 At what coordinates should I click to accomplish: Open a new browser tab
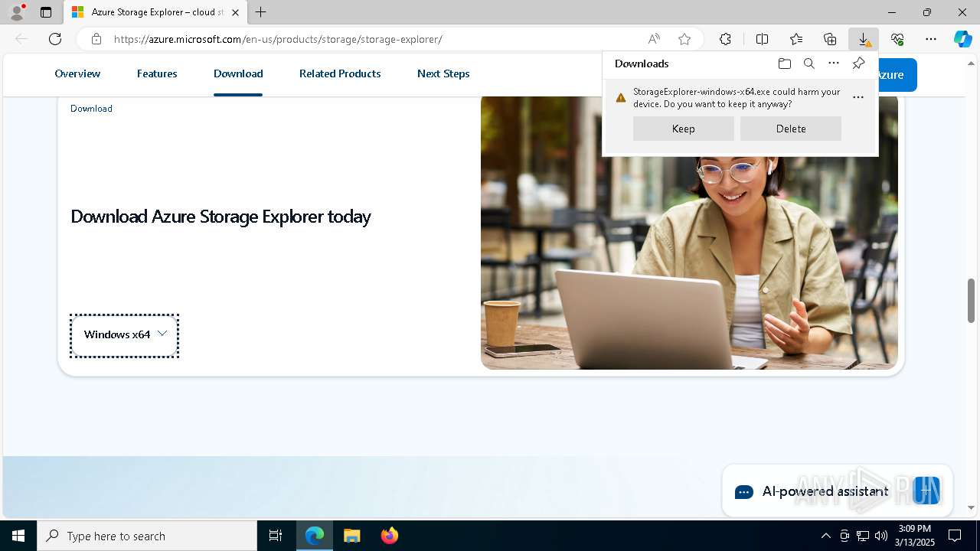point(260,12)
